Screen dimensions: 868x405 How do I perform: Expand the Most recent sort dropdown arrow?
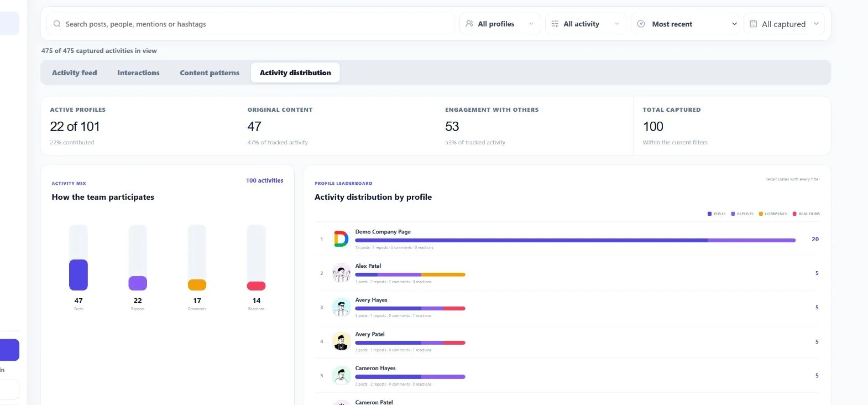click(x=734, y=24)
